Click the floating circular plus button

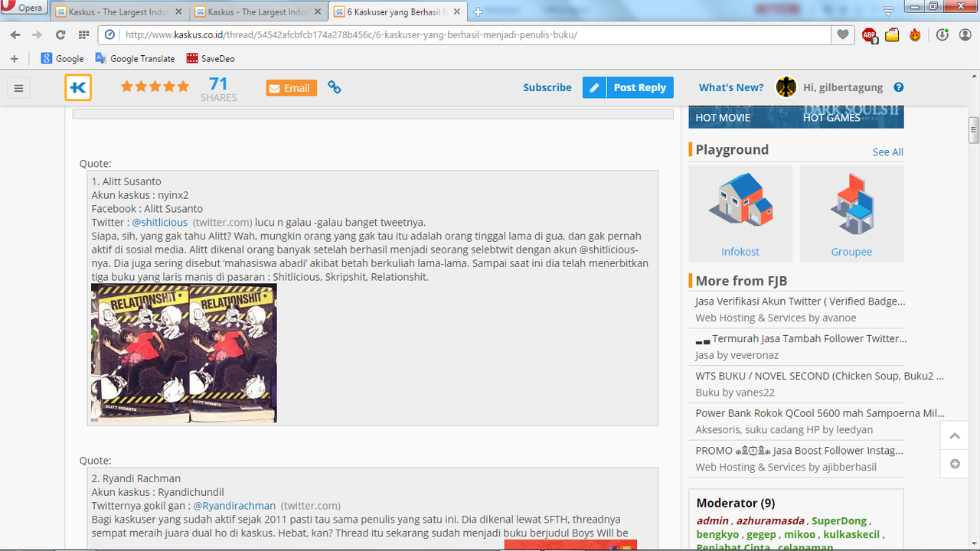point(955,464)
